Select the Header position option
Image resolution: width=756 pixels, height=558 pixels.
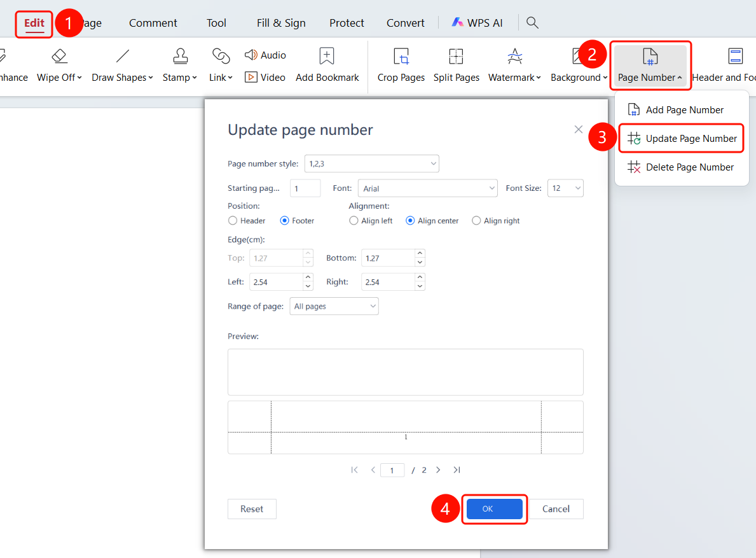tap(247, 220)
